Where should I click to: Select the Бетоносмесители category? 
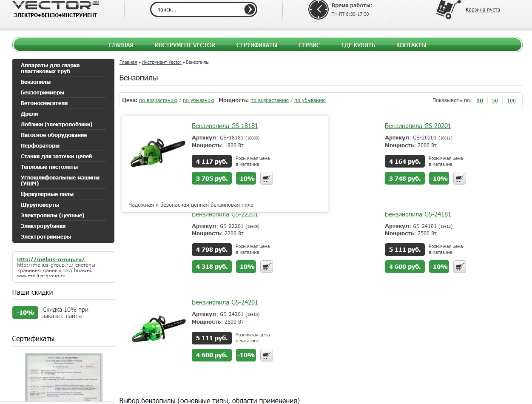coord(44,103)
